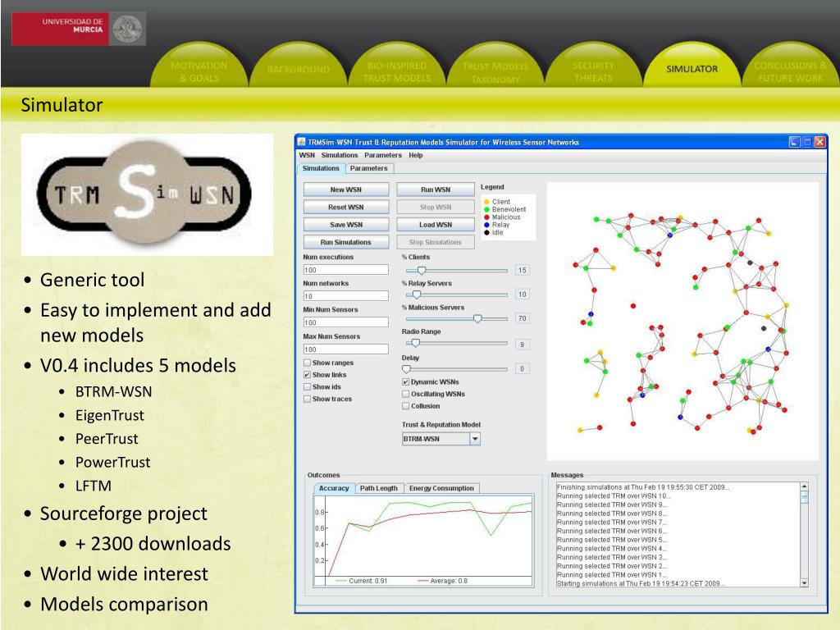The width and height of the screenshot is (840, 630).
Task: Click the % Clients slider handle
Action: click(x=422, y=271)
